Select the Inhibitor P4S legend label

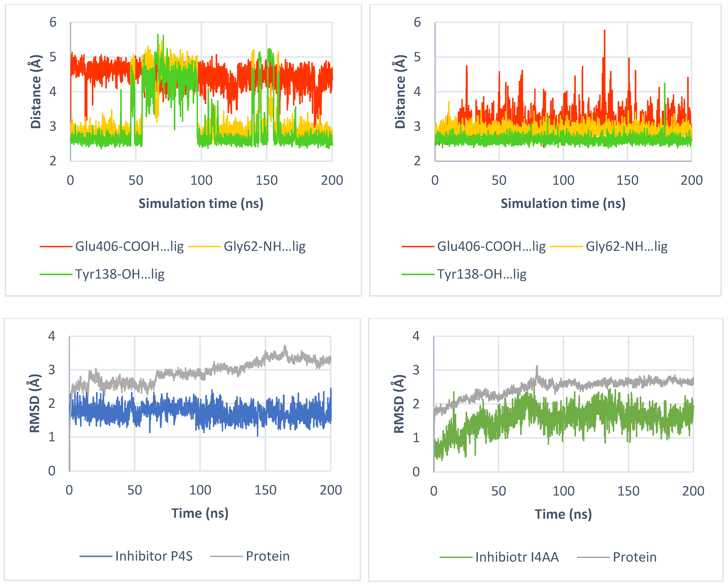[x=154, y=556]
